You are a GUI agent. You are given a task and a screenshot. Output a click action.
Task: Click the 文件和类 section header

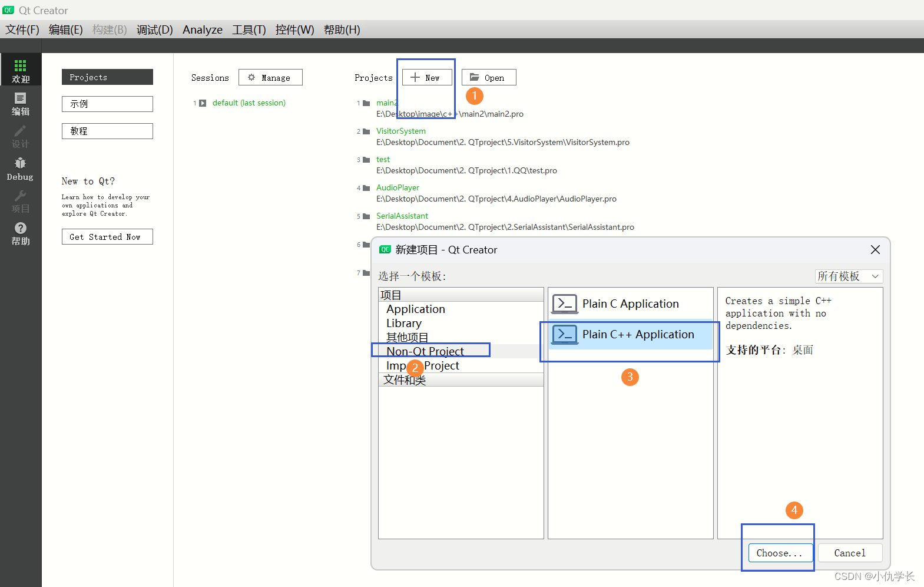click(461, 380)
